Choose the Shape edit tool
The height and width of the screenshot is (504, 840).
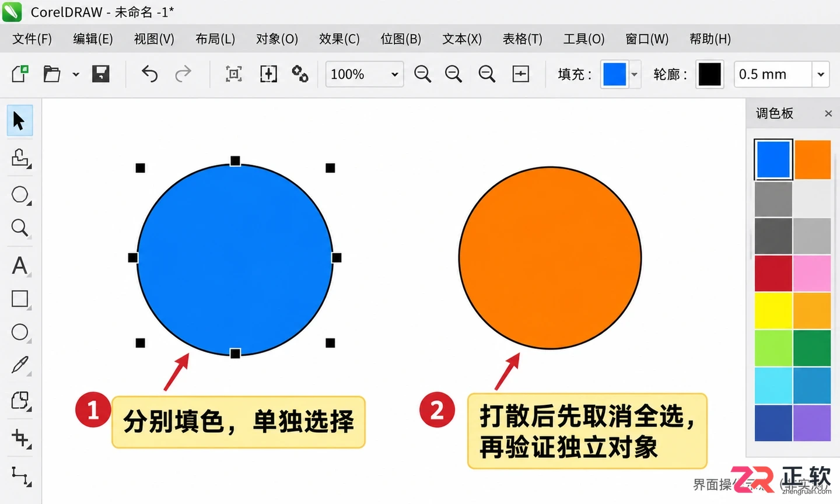point(20,158)
